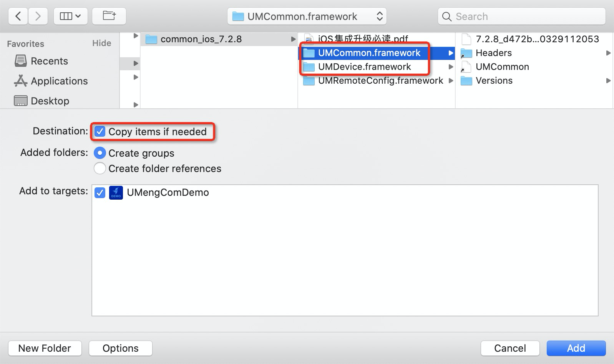Expand UMRemoteConfig.framework folder arrow
Screen dimensions: 614x364
(451, 81)
